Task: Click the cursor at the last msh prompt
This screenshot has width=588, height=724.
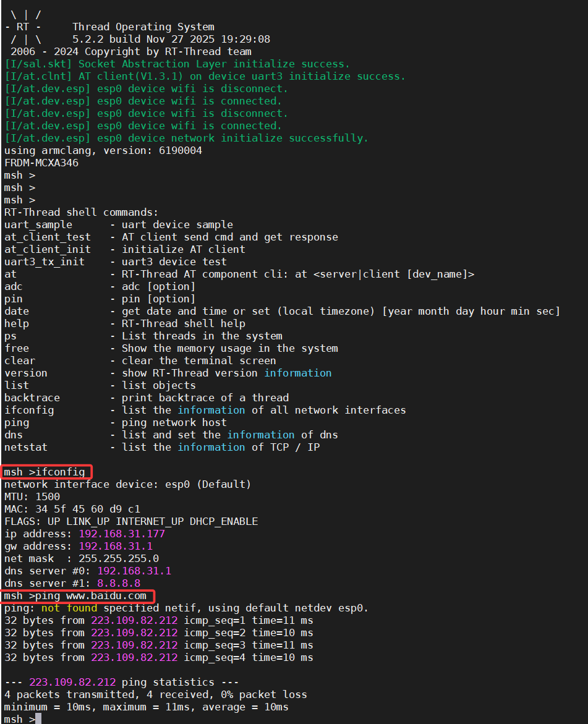Action: click(38, 719)
